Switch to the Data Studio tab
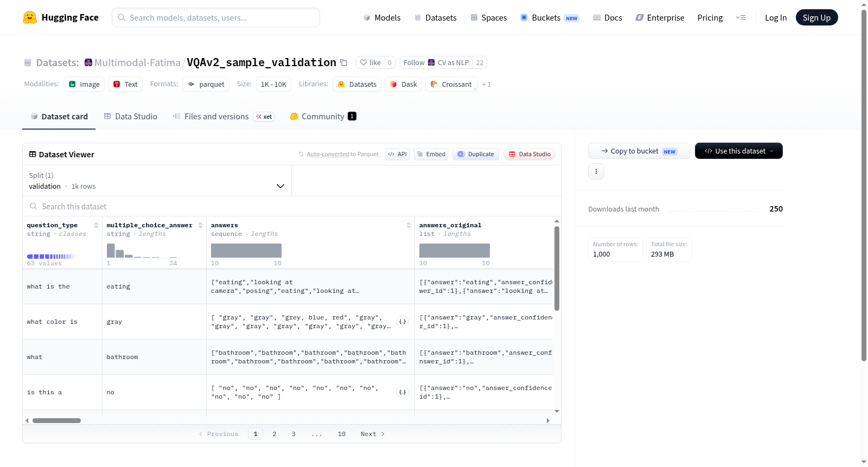 coord(131,117)
